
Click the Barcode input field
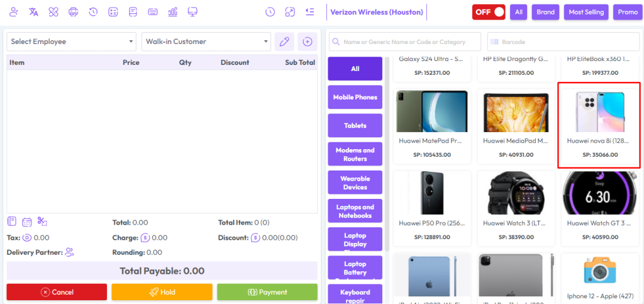[563, 42]
